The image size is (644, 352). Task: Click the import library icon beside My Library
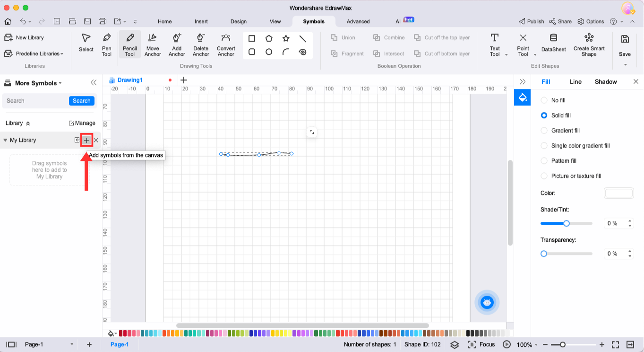click(77, 140)
